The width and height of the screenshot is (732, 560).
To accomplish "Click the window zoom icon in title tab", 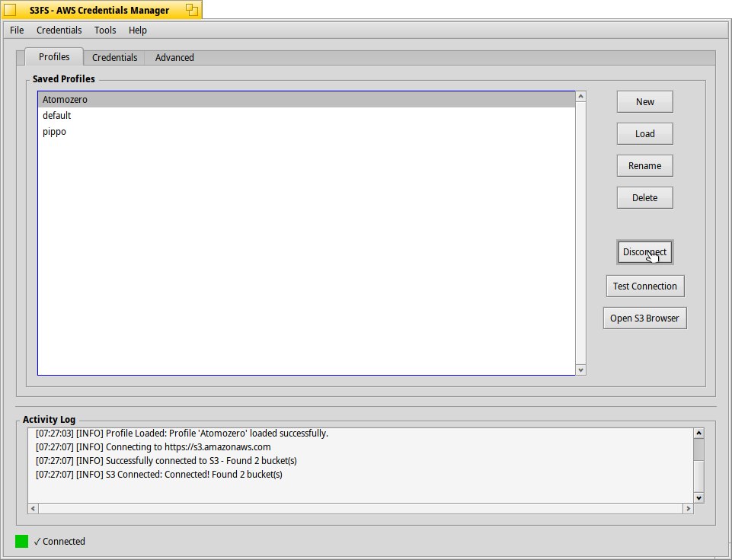I will 192,10.
